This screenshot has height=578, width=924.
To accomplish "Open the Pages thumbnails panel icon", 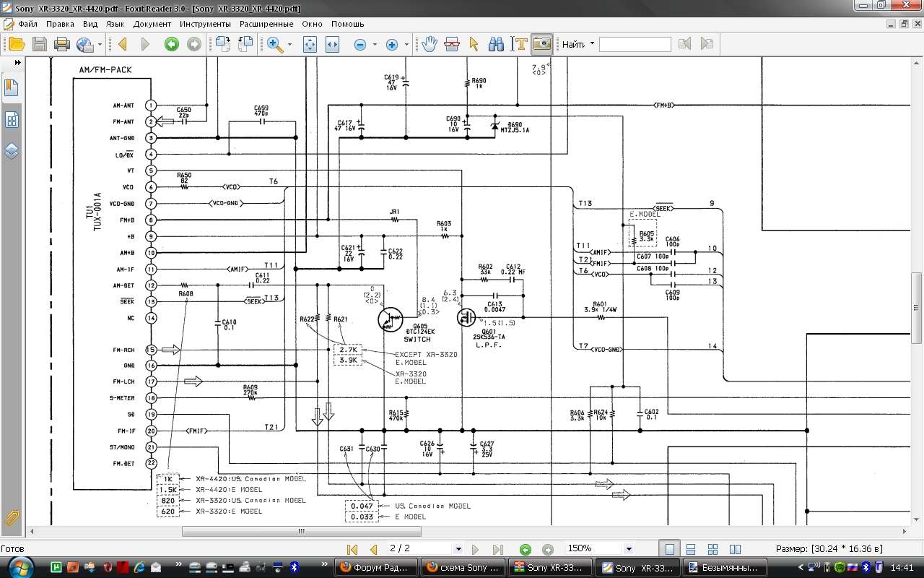I will [x=12, y=119].
